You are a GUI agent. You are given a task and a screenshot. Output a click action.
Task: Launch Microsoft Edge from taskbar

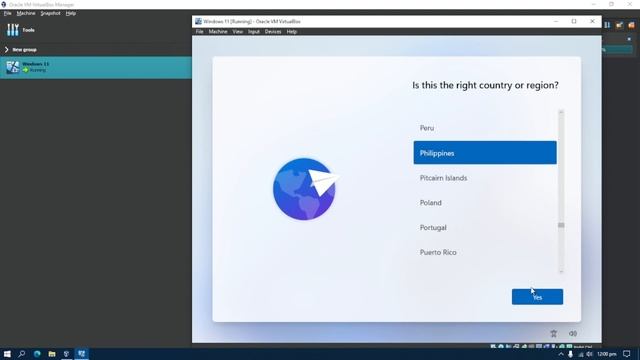(x=37, y=354)
